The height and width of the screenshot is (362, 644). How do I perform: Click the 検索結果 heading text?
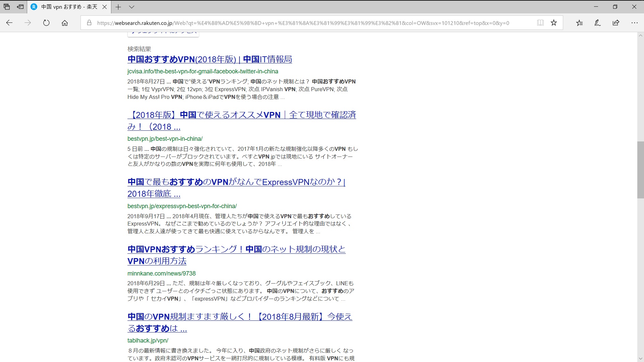[x=139, y=49]
